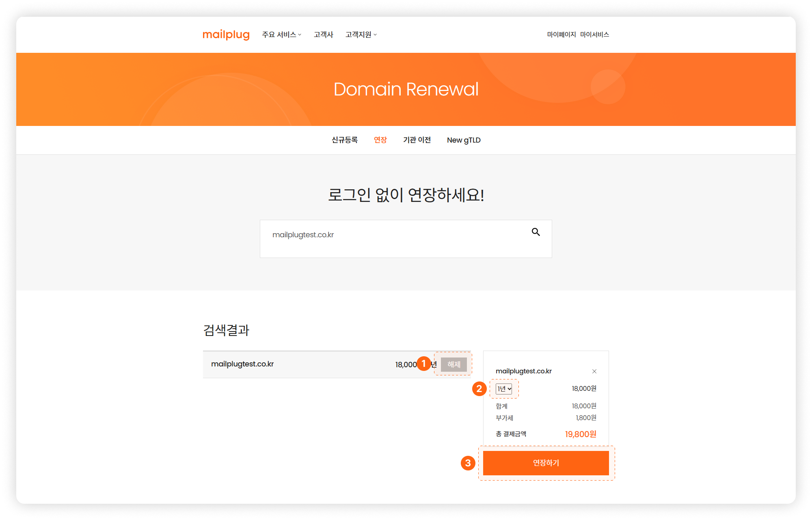Click the 총 결제금액 label

[x=511, y=434]
